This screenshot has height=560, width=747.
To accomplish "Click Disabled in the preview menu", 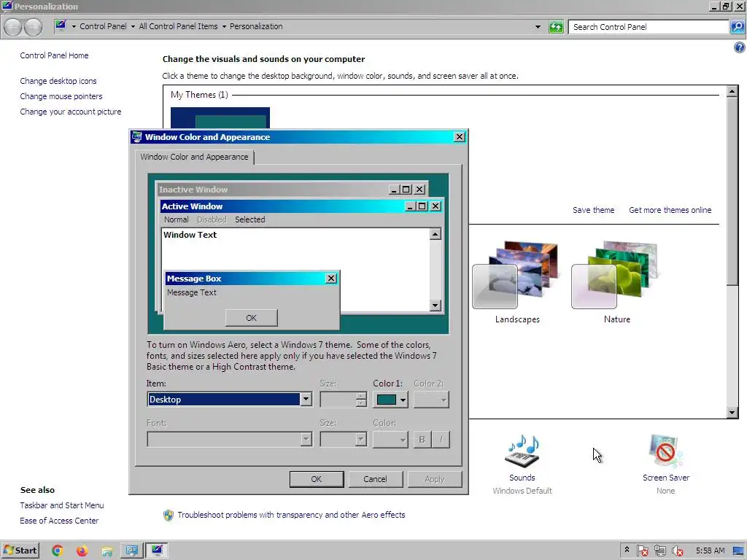I will 212,219.
